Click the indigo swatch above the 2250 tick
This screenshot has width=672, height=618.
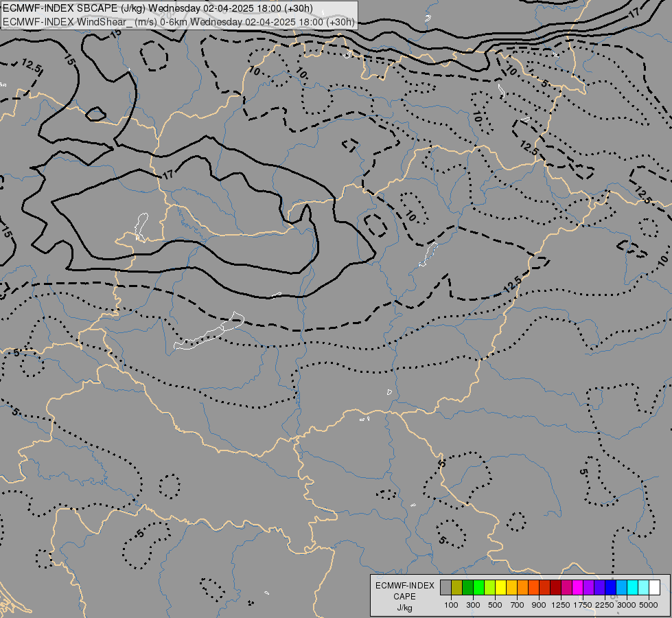[x=599, y=587]
